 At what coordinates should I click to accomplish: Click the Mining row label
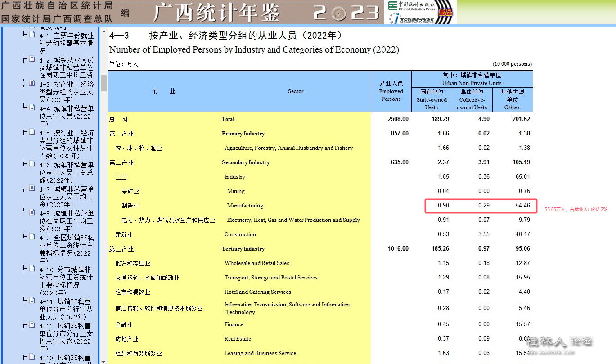[x=236, y=191]
